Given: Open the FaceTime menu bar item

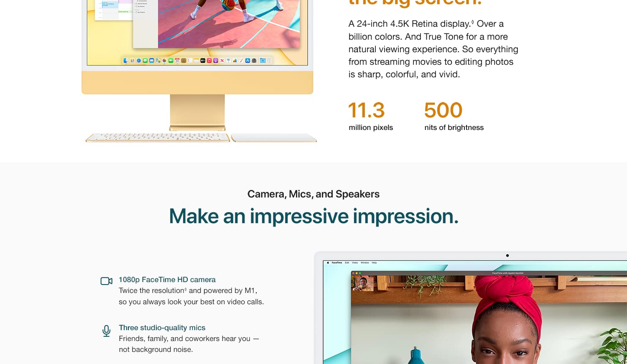Looking at the screenshot, I should (x=337, y=262).
